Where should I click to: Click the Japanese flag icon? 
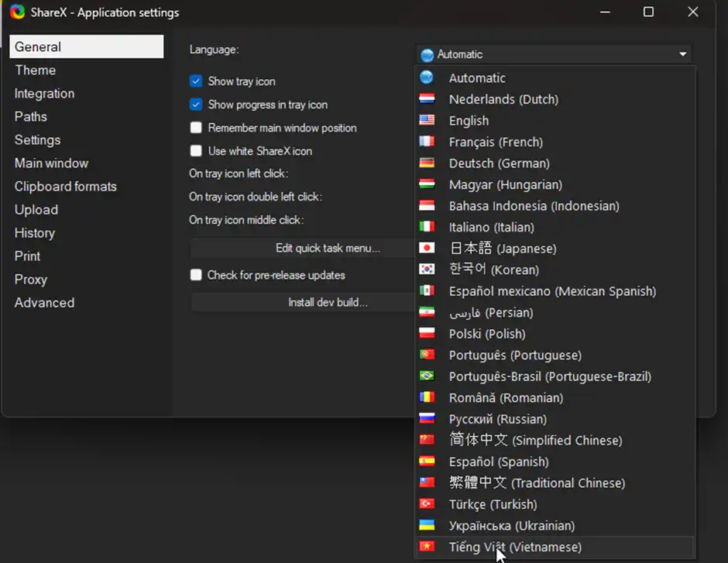coord(428,249)
